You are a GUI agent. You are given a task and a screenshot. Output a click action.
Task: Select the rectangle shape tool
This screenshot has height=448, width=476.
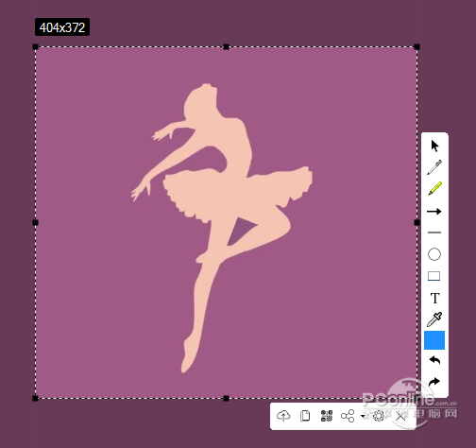click(x=434, y=276)
